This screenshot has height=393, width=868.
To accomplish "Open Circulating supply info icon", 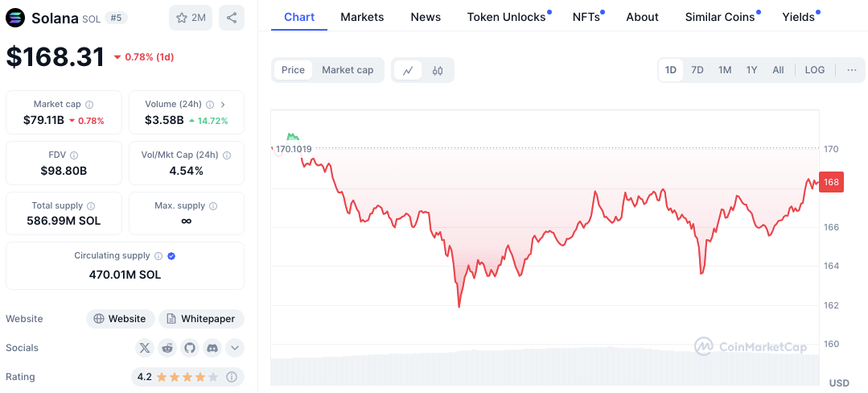I will [158, 256].
